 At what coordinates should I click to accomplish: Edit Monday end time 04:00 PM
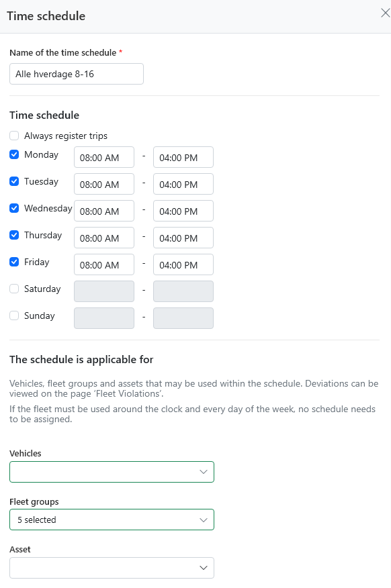[x=183, y=157]
